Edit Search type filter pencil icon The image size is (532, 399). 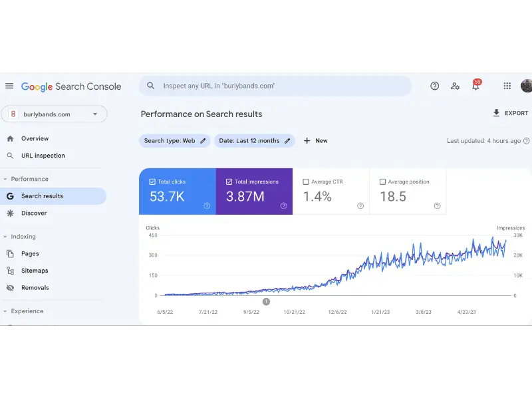click(203, 141)
